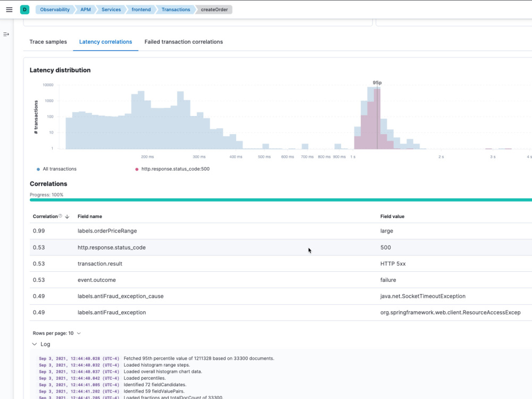Click the field value 'HTTP 5xx'
The width and height of the screenshot is (532, 399).
coord(393,264)
